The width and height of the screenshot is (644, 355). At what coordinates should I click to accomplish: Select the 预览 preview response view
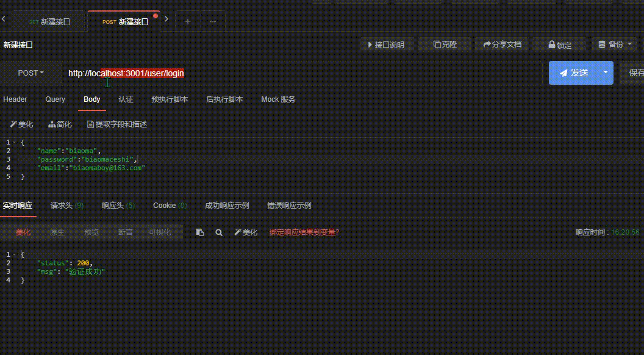point(91,232)
